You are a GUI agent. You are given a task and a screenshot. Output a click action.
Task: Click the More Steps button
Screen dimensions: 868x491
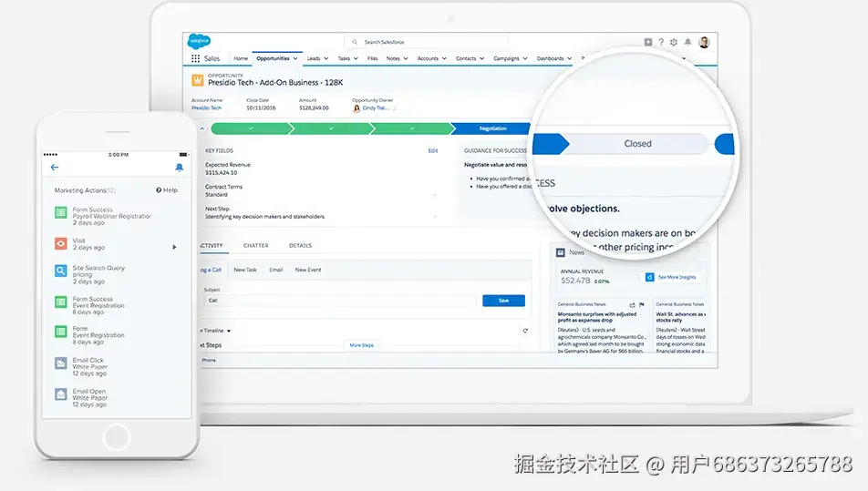(361, 345)
